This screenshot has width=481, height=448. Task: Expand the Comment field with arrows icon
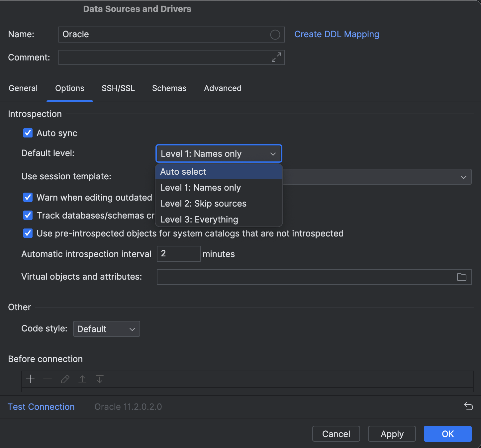(276, 57)
